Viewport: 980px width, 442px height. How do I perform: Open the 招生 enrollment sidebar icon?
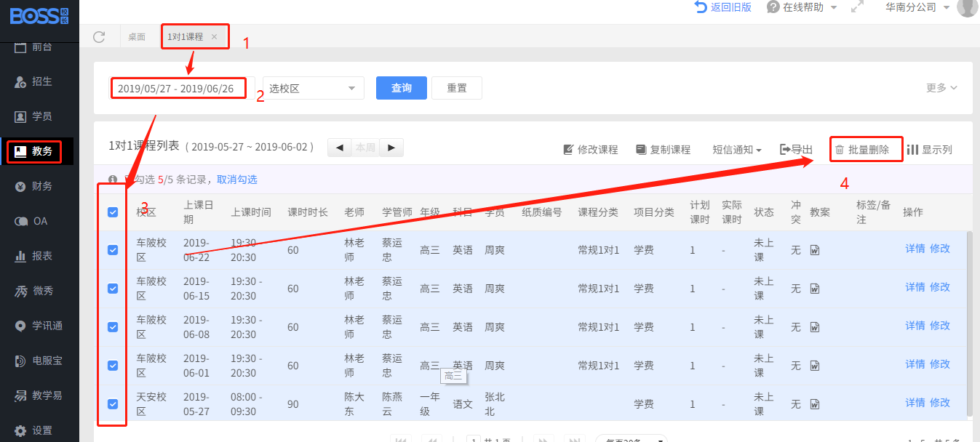point(20,81)
